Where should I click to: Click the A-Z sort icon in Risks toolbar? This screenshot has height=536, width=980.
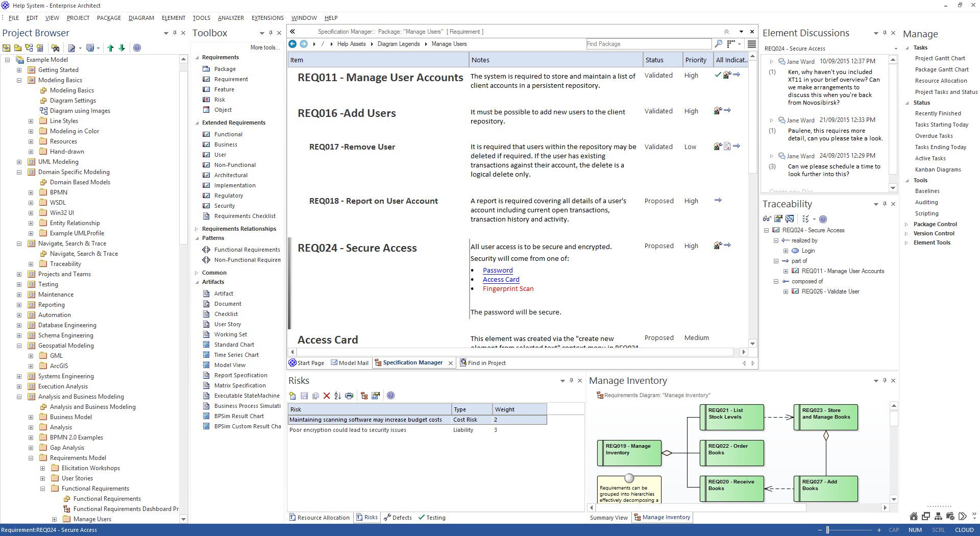337,396
